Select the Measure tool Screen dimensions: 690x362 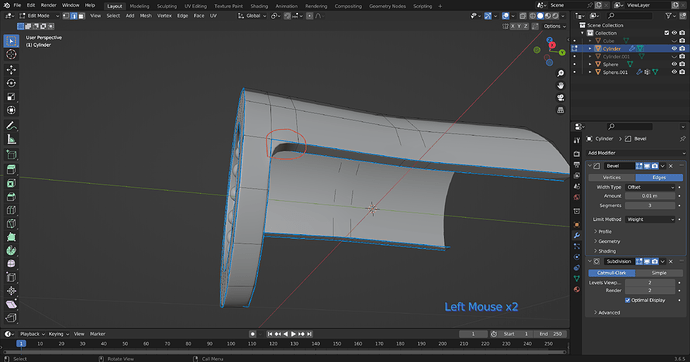[x=11, y=140]
